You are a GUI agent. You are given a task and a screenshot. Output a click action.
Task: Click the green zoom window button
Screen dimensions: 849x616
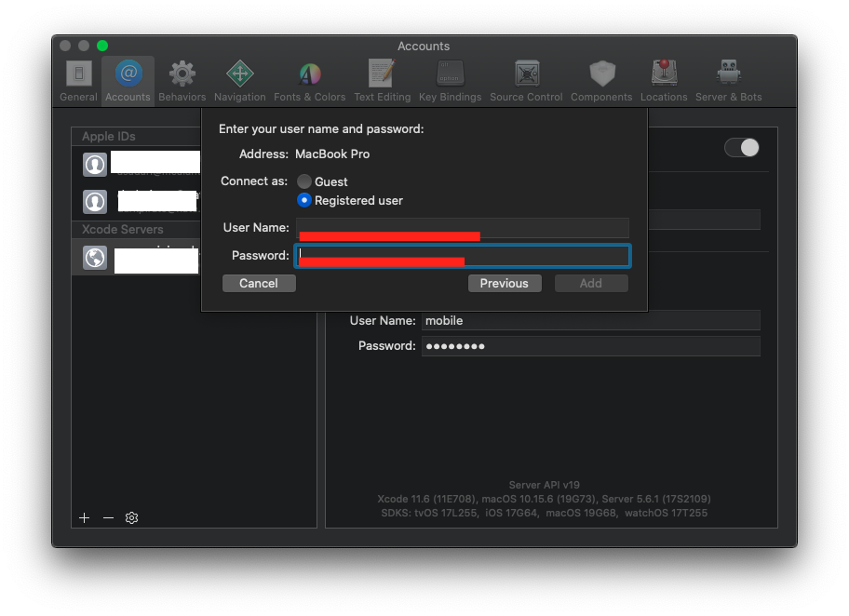pyautogui.click(x=102, y=46)
